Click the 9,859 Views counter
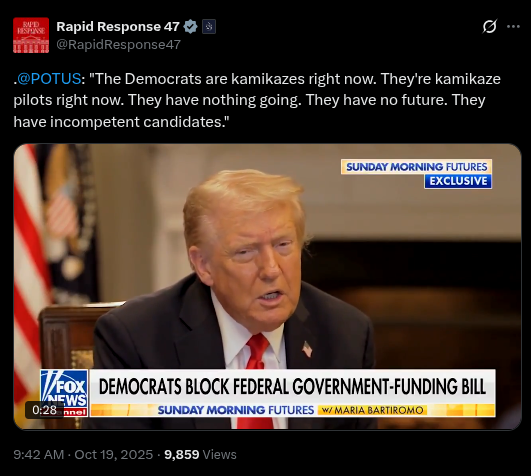The image size is (531, 476). point(200,454)
